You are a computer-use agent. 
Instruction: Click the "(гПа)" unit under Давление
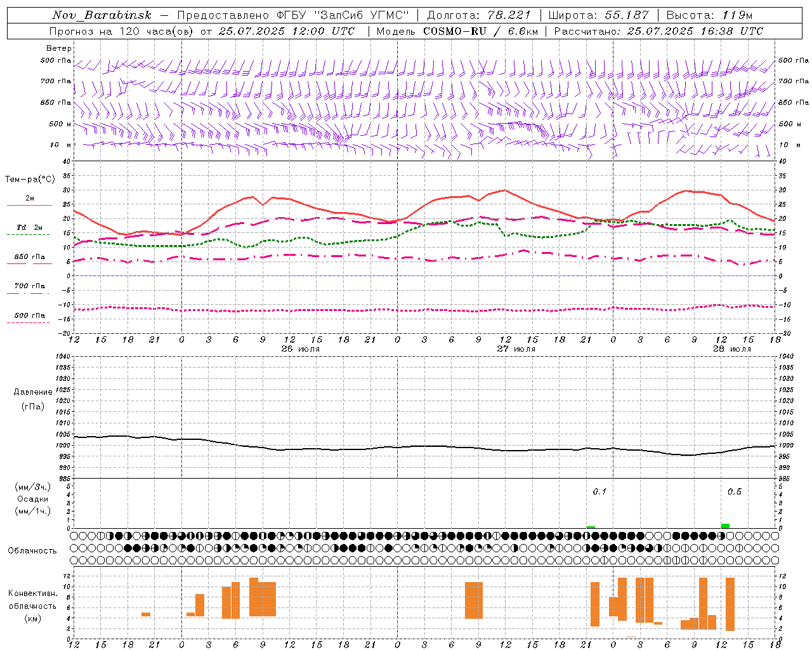pyautogui.click(x=33, y=406)
